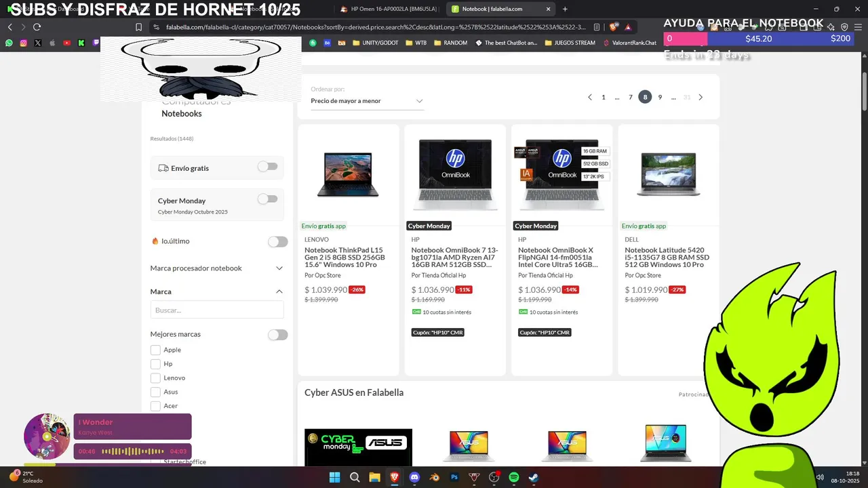The image size is (868, 488).
Task: Open the WhatsApp bookmark icon
Action: coord(9,43)
